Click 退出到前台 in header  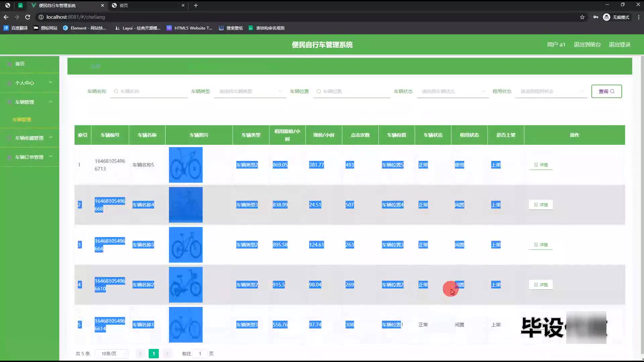(587, 45)
